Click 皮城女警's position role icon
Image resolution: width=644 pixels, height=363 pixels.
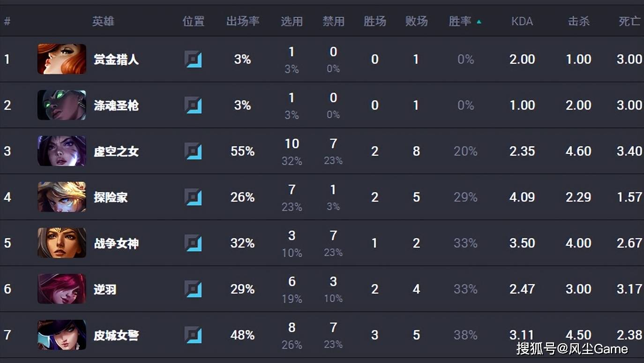pyautogui.click(x=194, y=335)
